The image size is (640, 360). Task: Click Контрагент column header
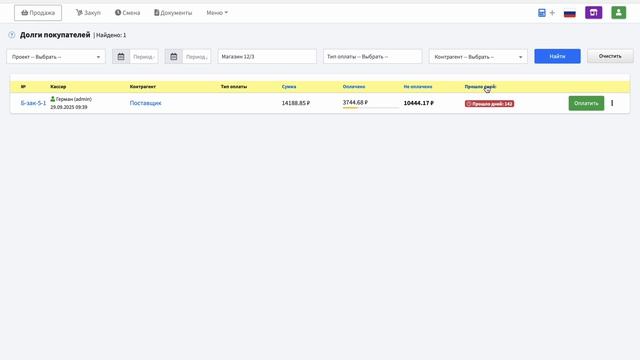(142, 87)
